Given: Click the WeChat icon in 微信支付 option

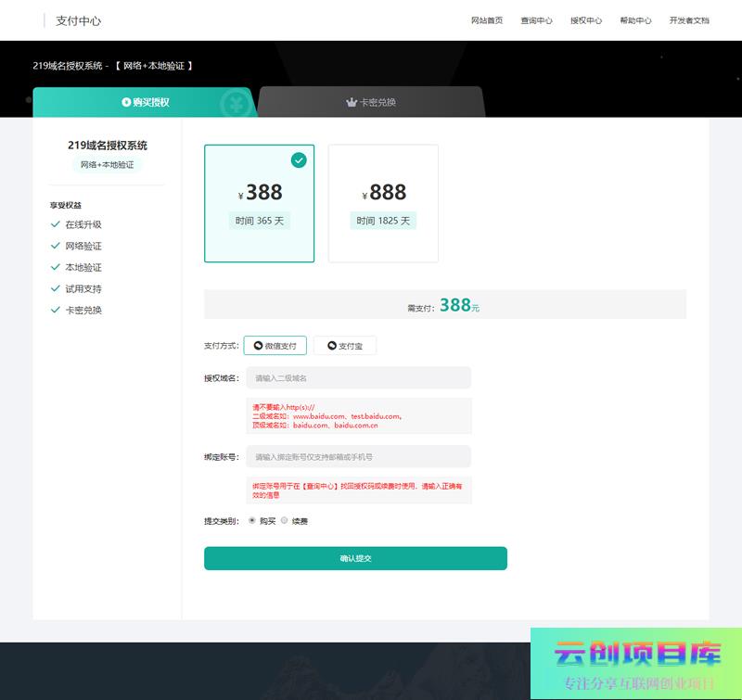Looking at the screenshot, I should [258, 346].
